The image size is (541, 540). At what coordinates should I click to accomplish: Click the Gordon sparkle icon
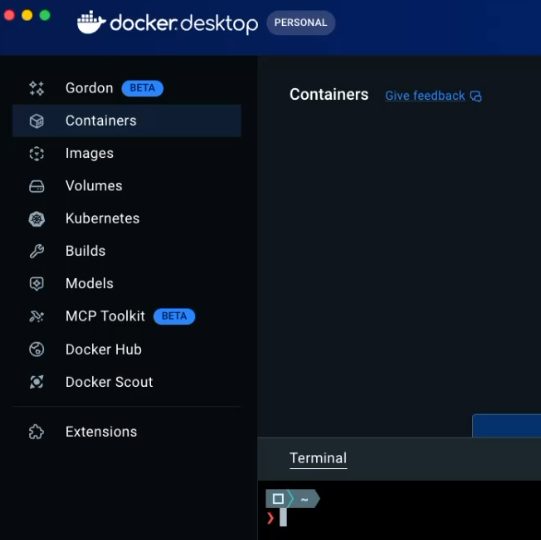tap(37, 88)
